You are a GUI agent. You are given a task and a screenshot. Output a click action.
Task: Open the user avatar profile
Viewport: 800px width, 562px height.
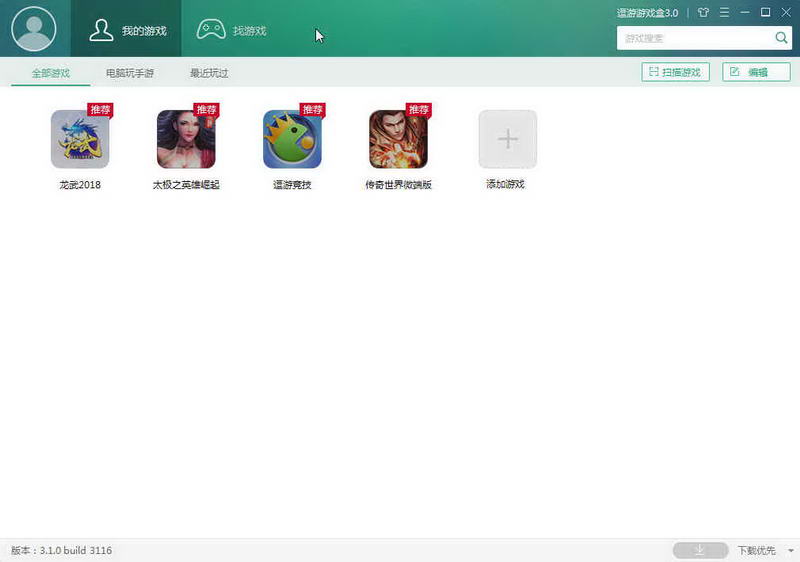(x=34, y=29)
